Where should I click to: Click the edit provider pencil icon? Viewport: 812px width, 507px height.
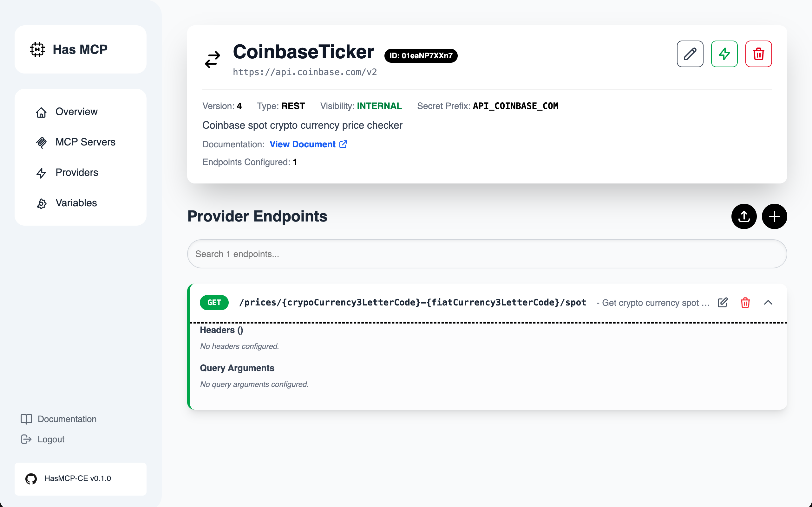[690, 54]
